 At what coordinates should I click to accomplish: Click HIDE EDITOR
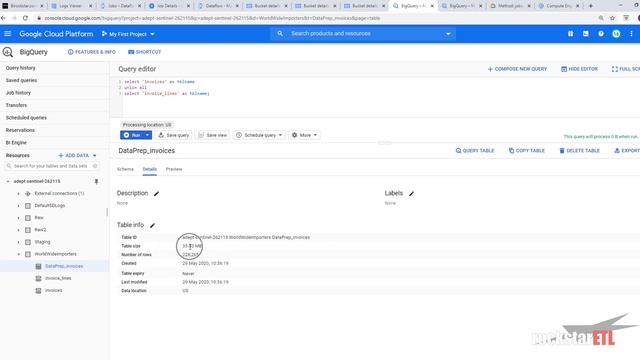coord(579,69)
